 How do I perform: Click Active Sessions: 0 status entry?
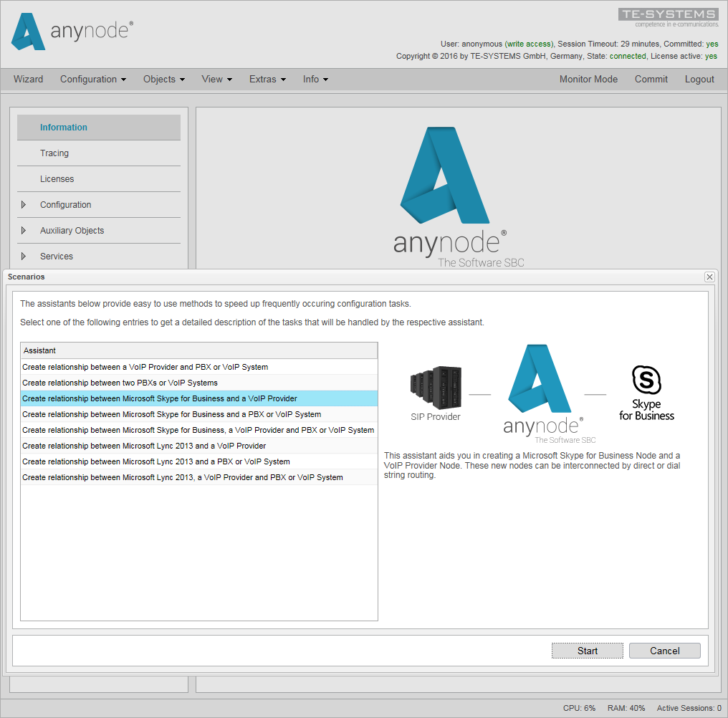click(x=689, y=708)
